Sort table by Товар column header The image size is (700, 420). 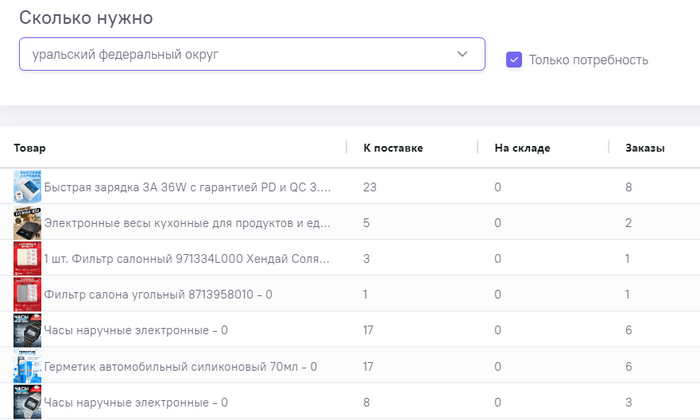pos(30,148)
